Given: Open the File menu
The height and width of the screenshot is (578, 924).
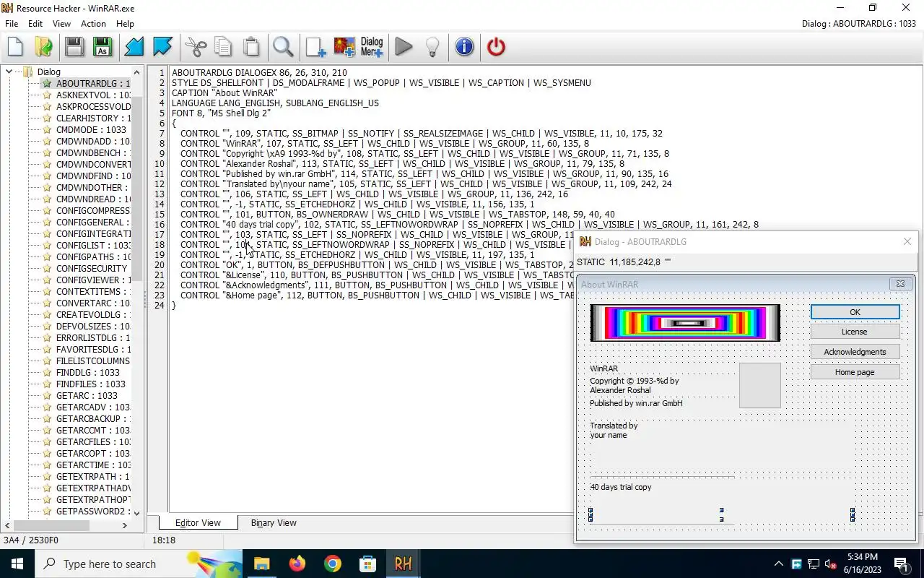Looking at the screenshot, I should (12, 24).
